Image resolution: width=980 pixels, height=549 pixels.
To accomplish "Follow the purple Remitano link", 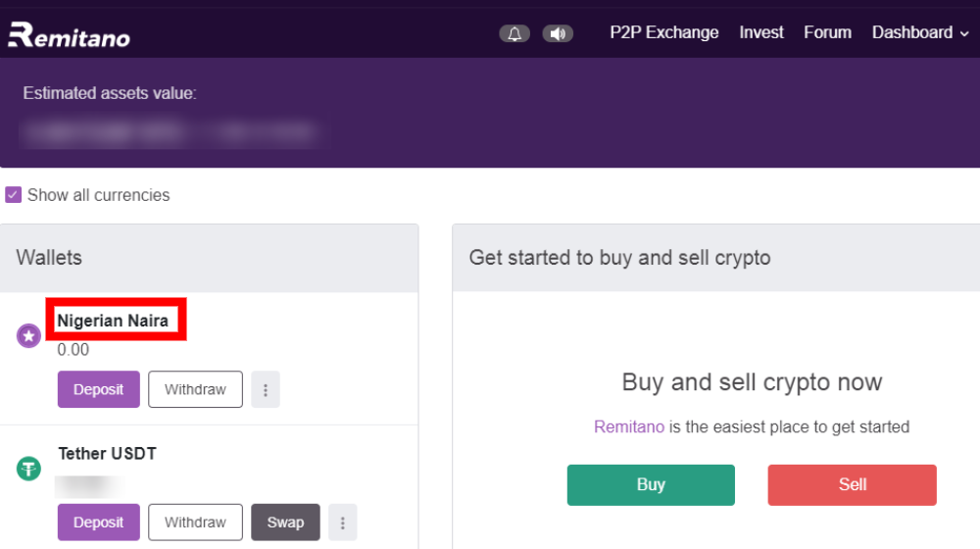I will (629, 427).
